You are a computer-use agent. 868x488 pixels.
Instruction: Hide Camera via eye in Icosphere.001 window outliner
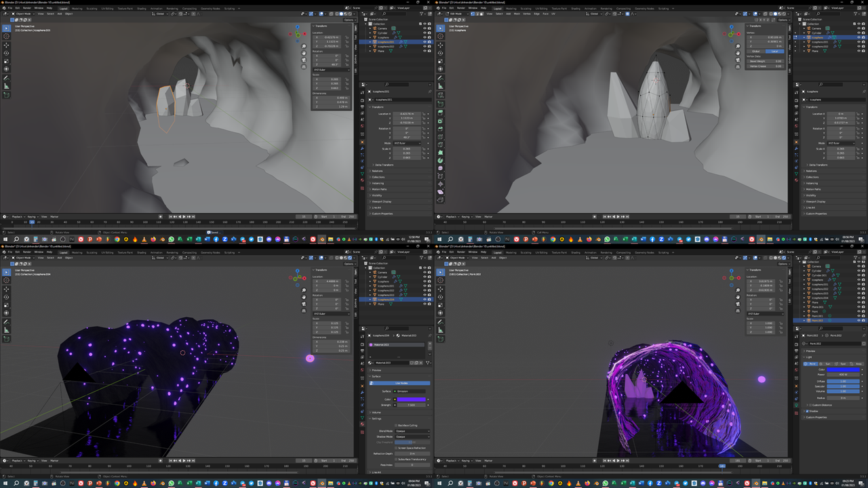(x=425, y=28)
